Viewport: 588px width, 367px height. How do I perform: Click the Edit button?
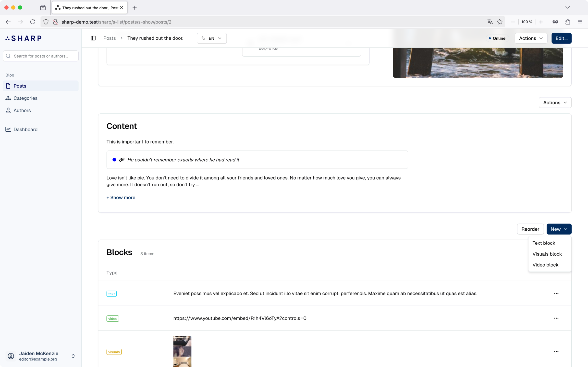(561, 38)
